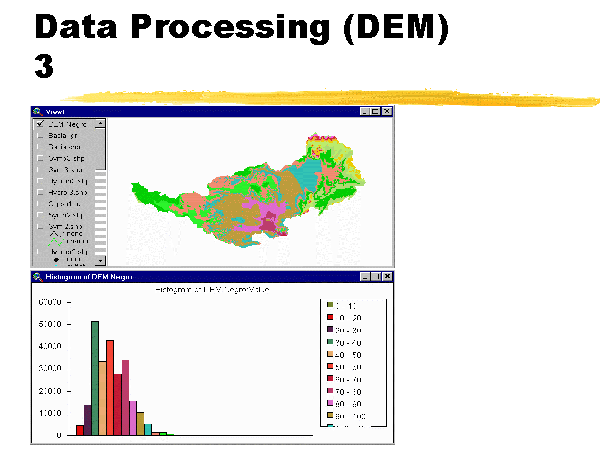
Task: Minimize the View1 window
Action: (365, 112)
